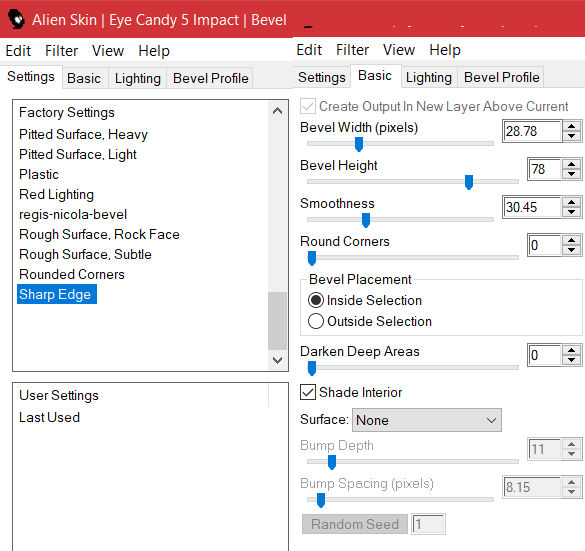Click the Bevel Width value field
This screenshot has height=551, width=585.
(x=532, y=131)
